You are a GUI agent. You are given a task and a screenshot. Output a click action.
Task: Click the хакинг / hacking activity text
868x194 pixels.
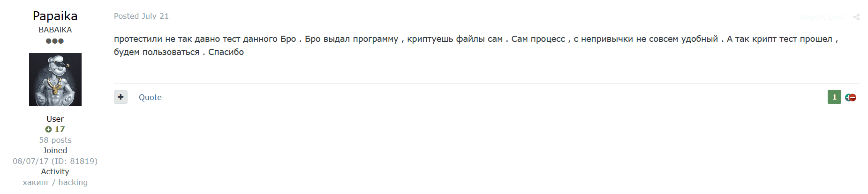coord(55,182)
